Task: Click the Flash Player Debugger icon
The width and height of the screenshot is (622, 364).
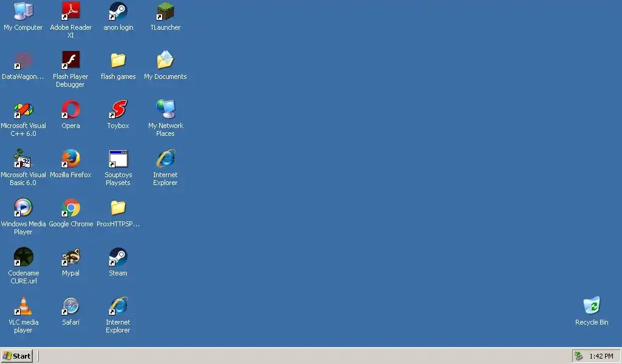Action: coord(70,60)
